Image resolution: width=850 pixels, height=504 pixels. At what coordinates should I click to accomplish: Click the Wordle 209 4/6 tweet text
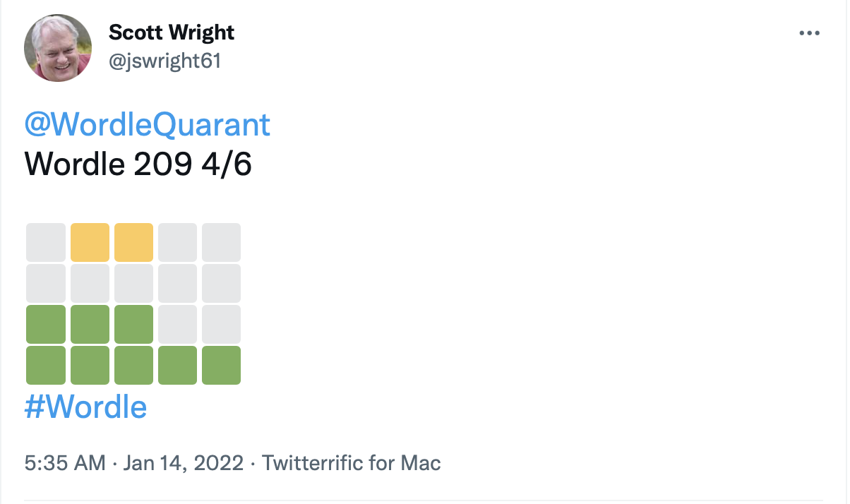point(138,164)
